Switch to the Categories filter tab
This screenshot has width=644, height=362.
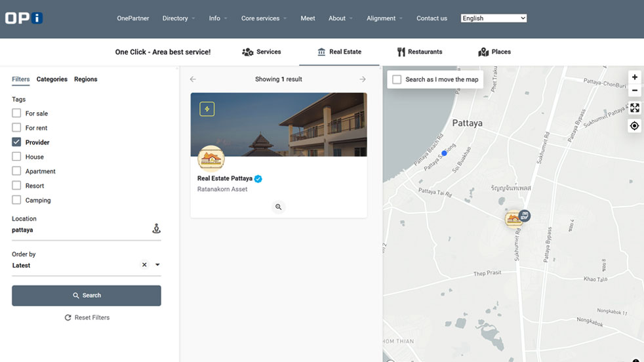coord(52,79)
